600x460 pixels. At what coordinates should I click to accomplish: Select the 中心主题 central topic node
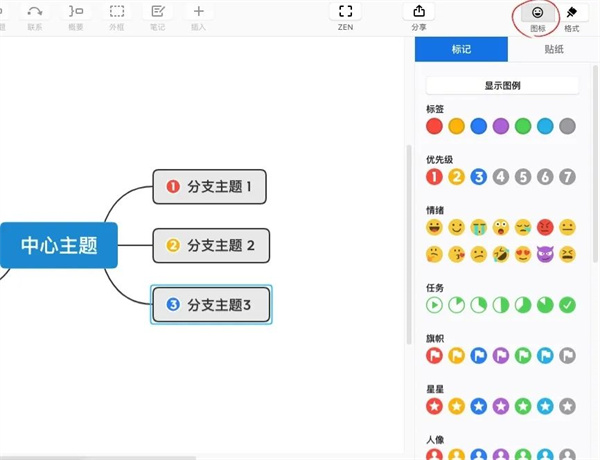coord(60,245)
